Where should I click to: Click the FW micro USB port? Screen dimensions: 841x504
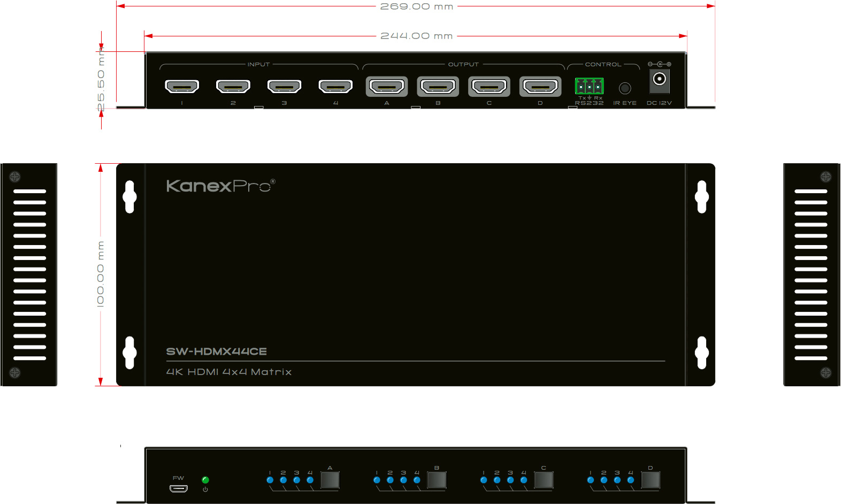179,488
